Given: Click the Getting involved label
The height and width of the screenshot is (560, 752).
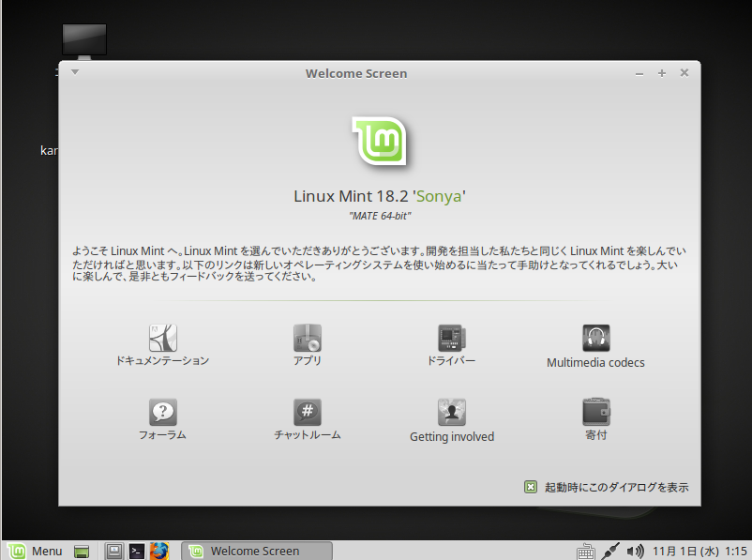Looking at the screenshot, I should tap(452, 437).
